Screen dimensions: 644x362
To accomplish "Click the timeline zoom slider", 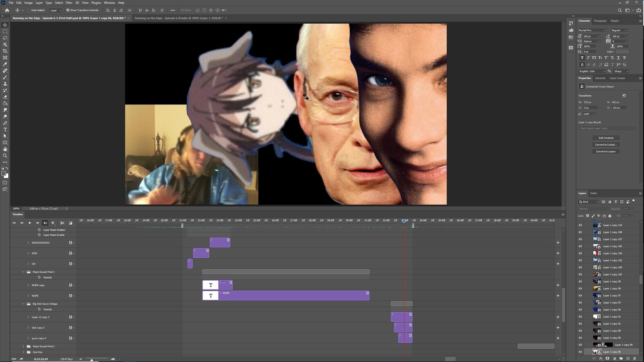I will tap(92, 359).
